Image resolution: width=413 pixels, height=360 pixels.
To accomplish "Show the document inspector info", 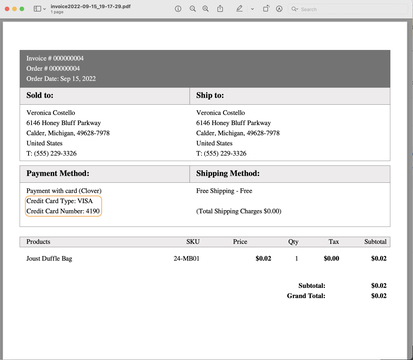I will coord(178,9).
